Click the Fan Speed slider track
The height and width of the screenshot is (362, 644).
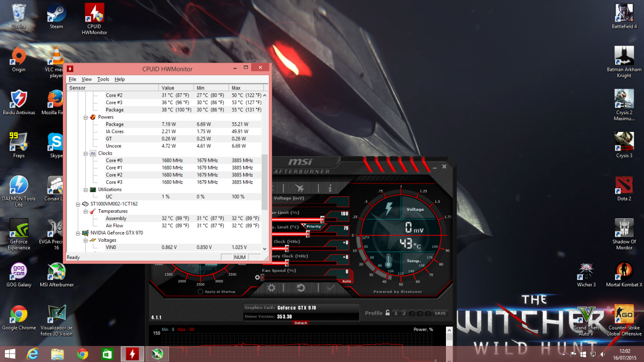[301, 277]
